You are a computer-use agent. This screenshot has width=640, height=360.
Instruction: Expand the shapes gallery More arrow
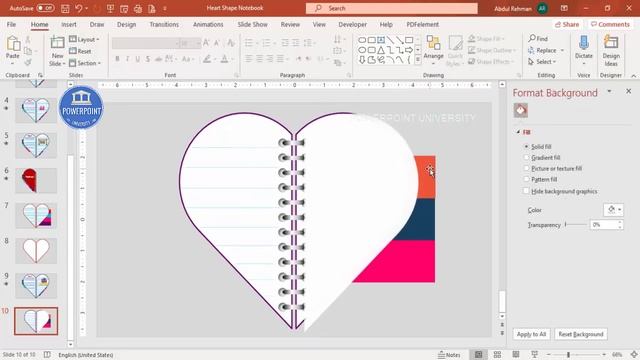tap(418, 60)
